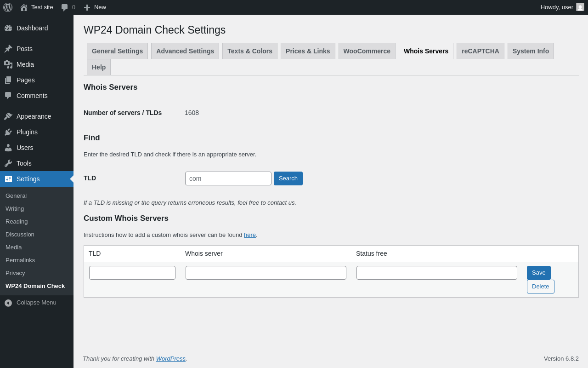This screenshot has height=368, width=588.
Task: Click the custom TLD input field
Action: coord(132,273)
